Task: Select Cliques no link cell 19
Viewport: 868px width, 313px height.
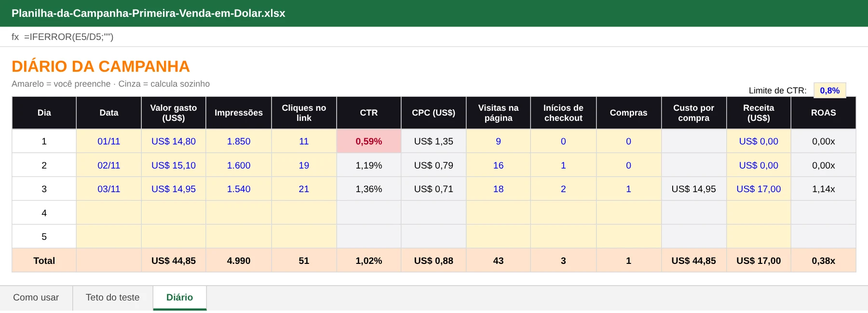Action: [304, 165]
